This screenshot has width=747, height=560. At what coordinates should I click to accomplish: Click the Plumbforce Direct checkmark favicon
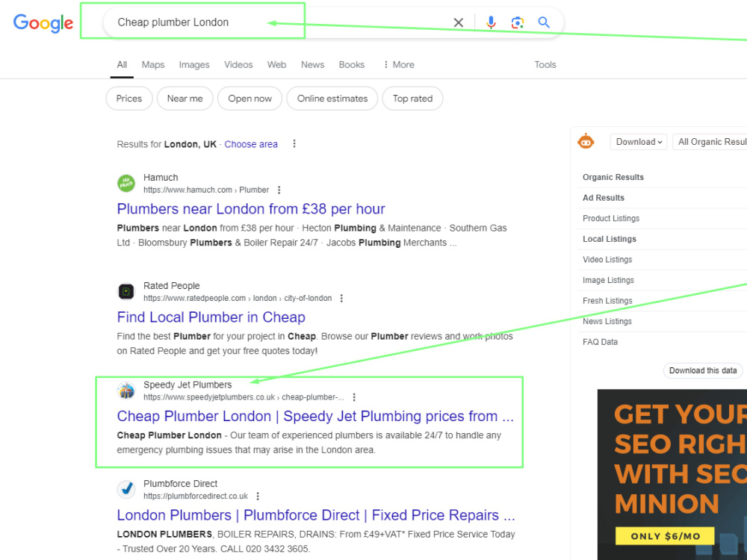[x=126, y=489]
